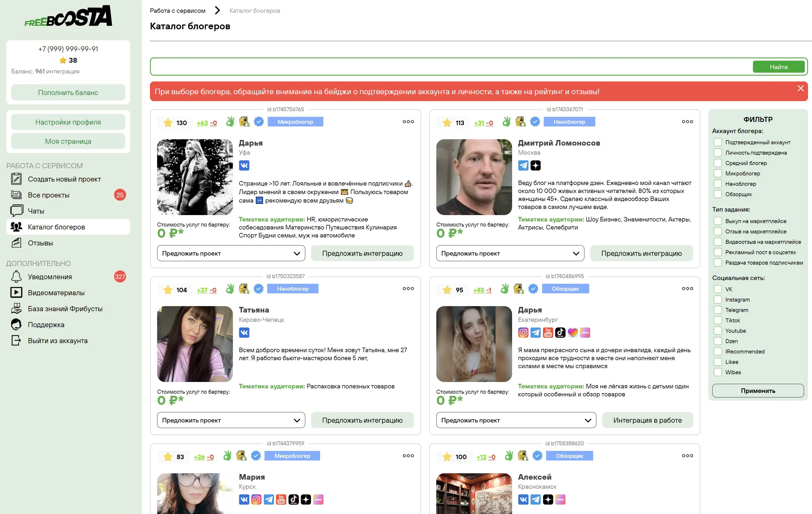Click Telegram icon on Дмитрий Ломоносов's card

coord(523,165)
